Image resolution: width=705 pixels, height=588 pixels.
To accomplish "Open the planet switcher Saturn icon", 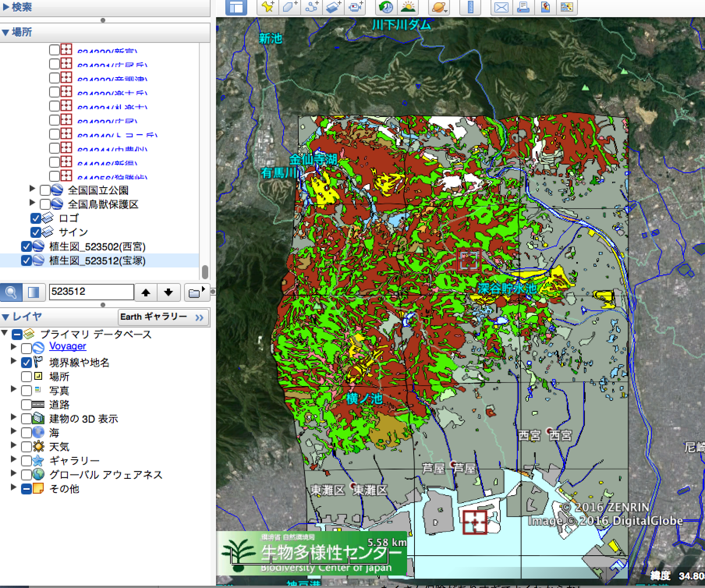I will click(439, 7).
